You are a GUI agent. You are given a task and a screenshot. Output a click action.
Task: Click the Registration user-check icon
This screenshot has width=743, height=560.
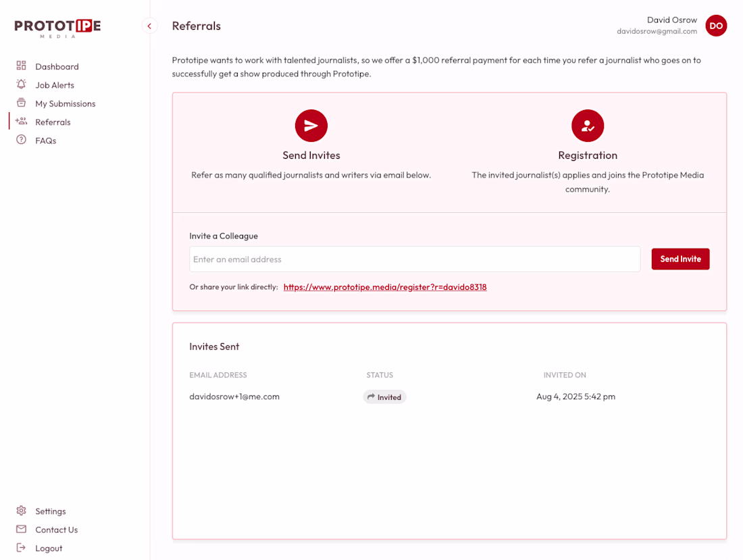point(588,126)
